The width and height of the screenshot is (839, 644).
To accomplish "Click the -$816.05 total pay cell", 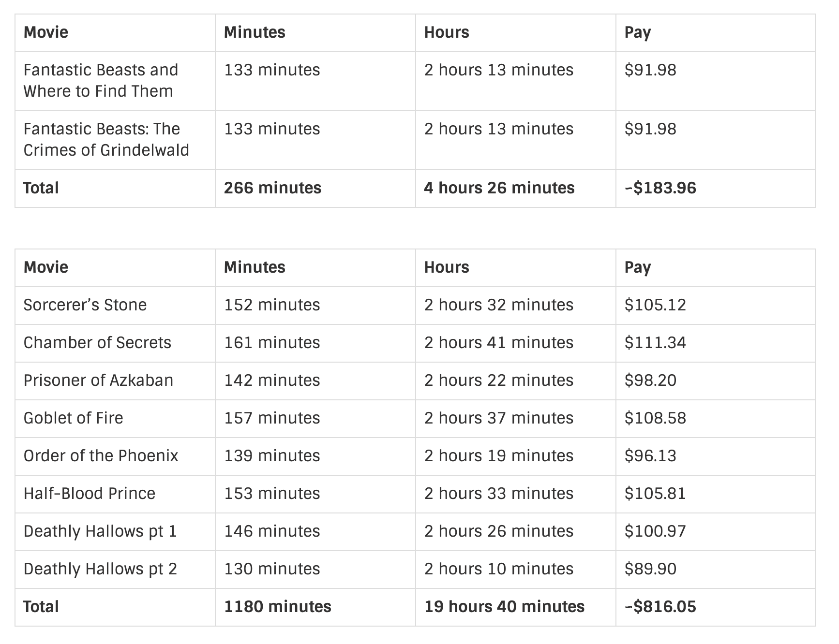I will coord(660,607).
